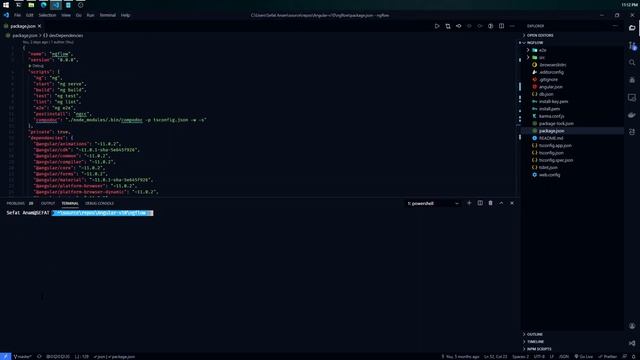Open the Terminal menu

[x=108, y=15]
